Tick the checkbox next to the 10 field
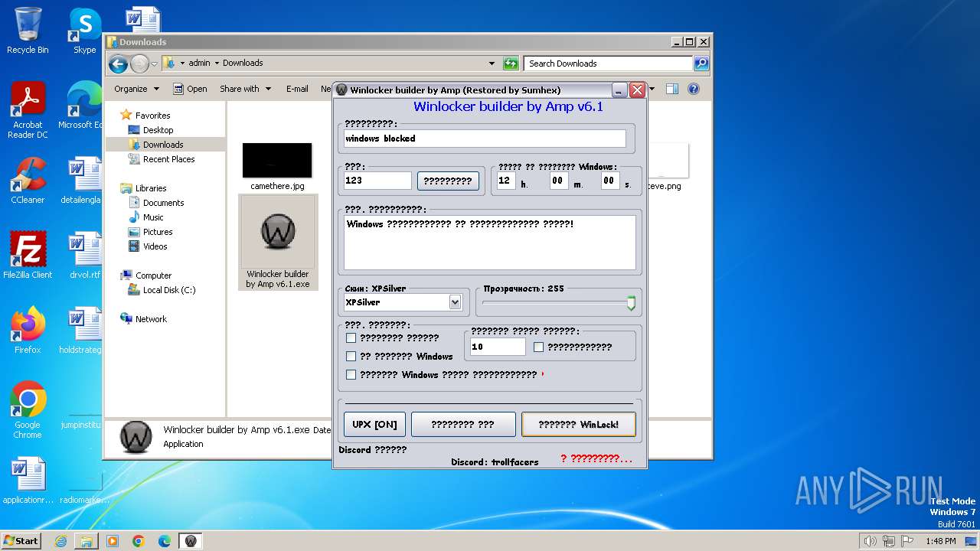 point(538,347)
